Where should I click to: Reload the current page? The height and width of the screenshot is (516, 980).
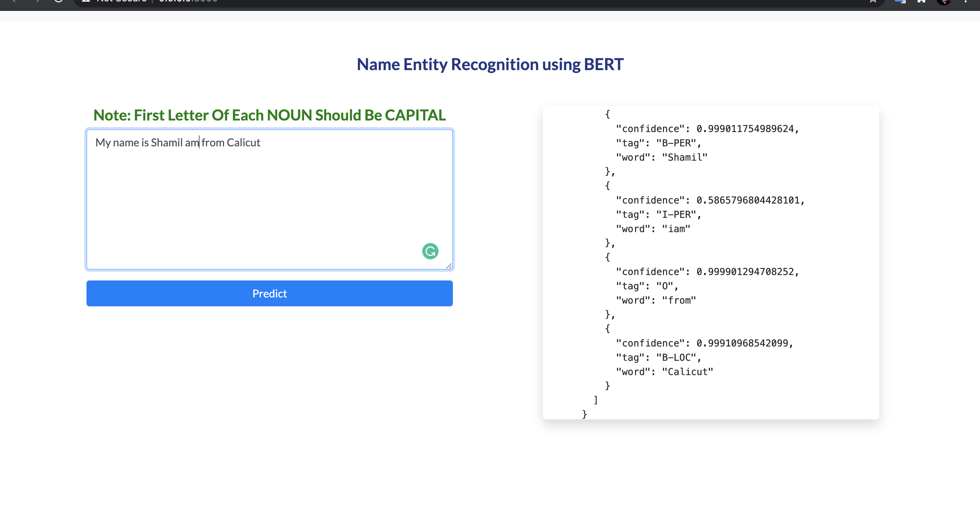(x=58, y=1)
